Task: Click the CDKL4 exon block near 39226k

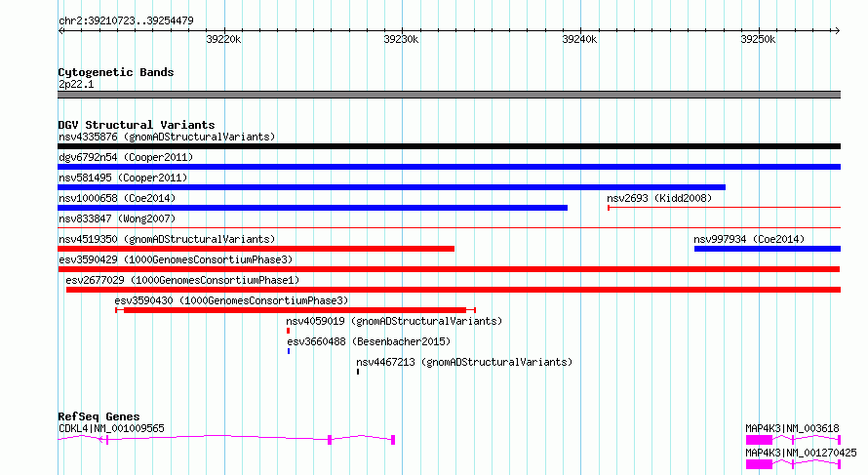Action: [x=330, y=440]
